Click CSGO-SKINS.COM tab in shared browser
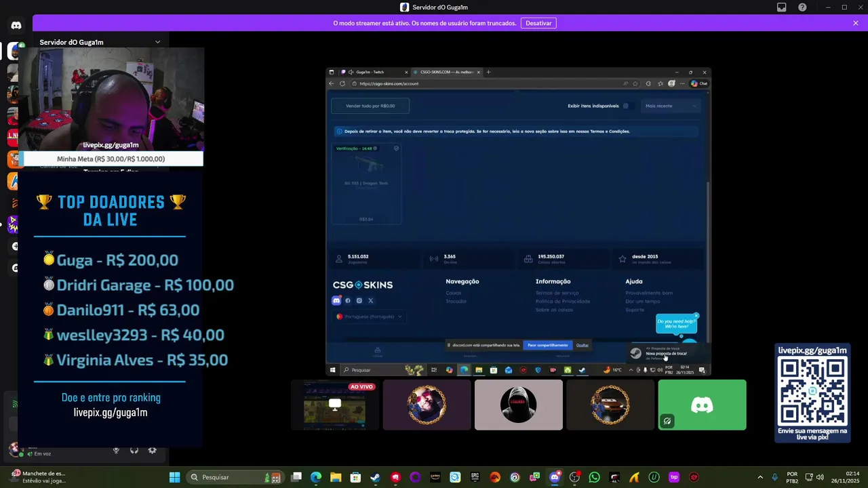The width and height of the screenshot is (868, 488). [448, 72]
